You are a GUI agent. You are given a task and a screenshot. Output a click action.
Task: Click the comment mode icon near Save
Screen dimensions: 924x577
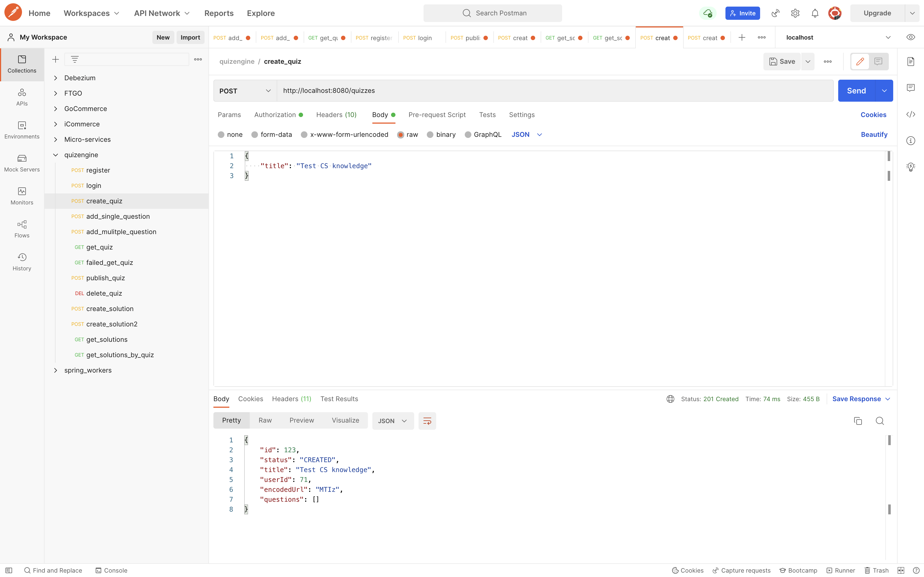[878, 62]
